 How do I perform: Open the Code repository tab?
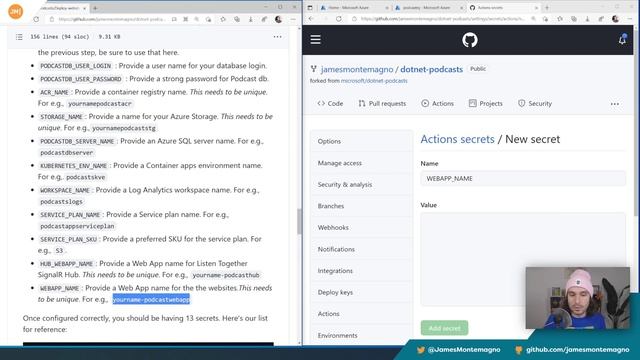[330, 104]
